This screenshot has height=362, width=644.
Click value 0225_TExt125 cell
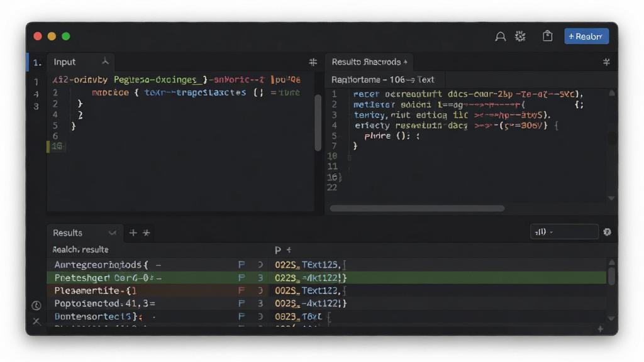click(308, 265)
